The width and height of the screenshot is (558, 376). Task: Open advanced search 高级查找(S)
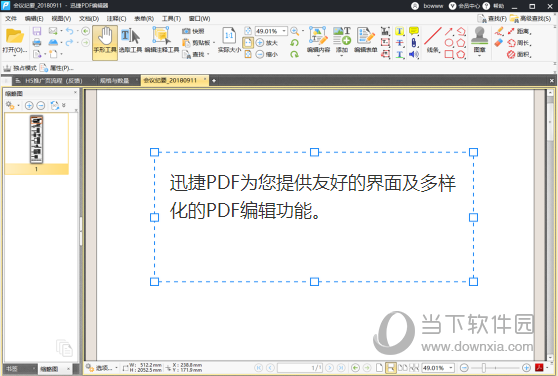(531, 18)
